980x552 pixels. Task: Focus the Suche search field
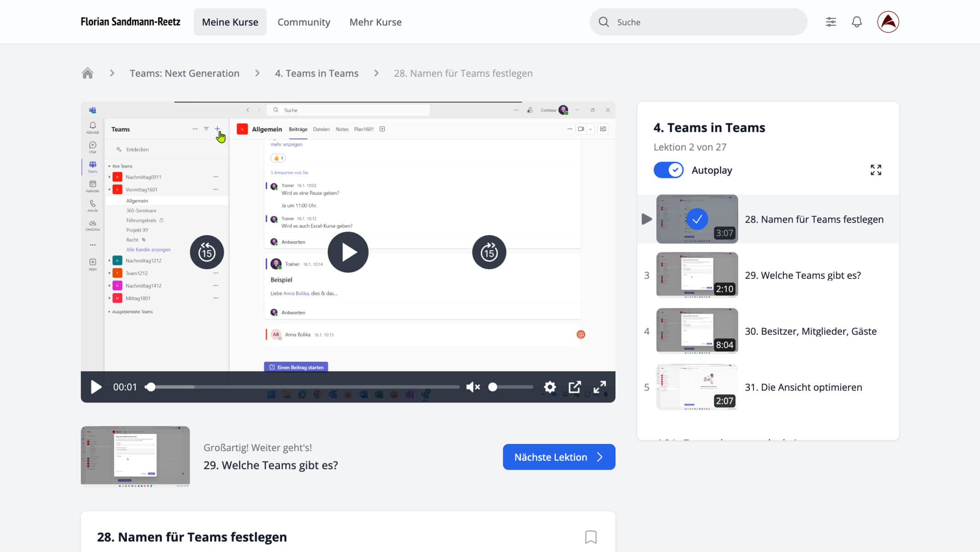698,22
